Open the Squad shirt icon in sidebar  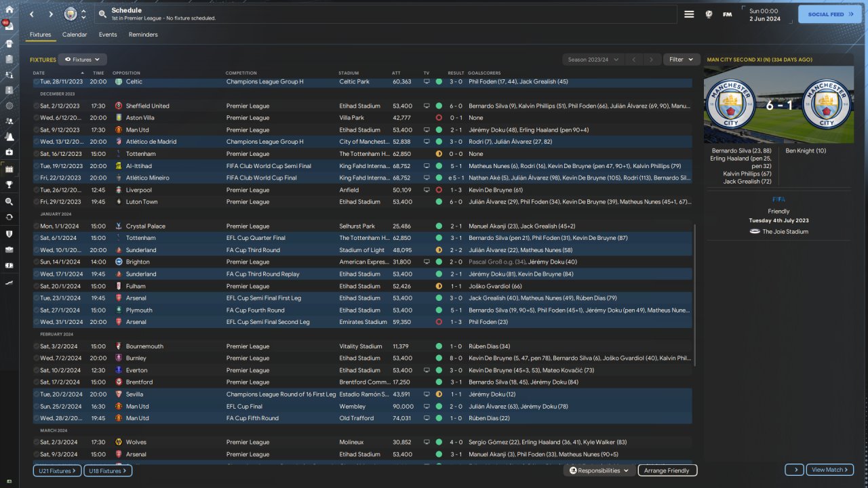pyautogui.click(x=9, y=43)
